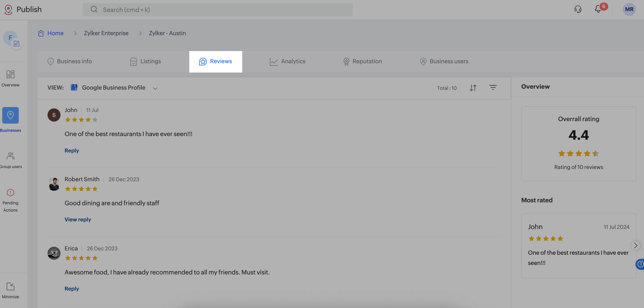The width and height of the screenshot is (644, 308).
Task: Click 'Awesome food' review text
Action: [167, 272]
